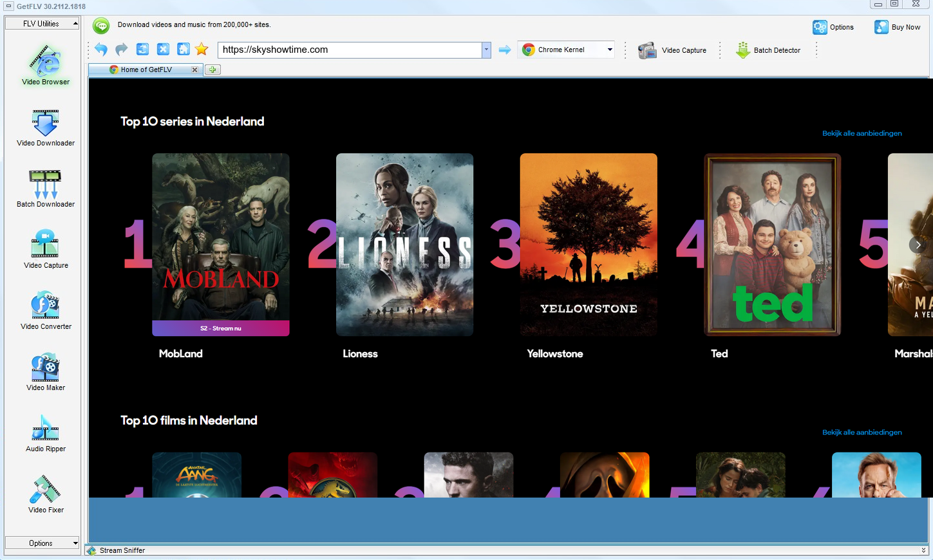The width and height of the screenshot is (933, 560).
Task: Close the Home of GetFLV tab
Action: pos(194,70)
